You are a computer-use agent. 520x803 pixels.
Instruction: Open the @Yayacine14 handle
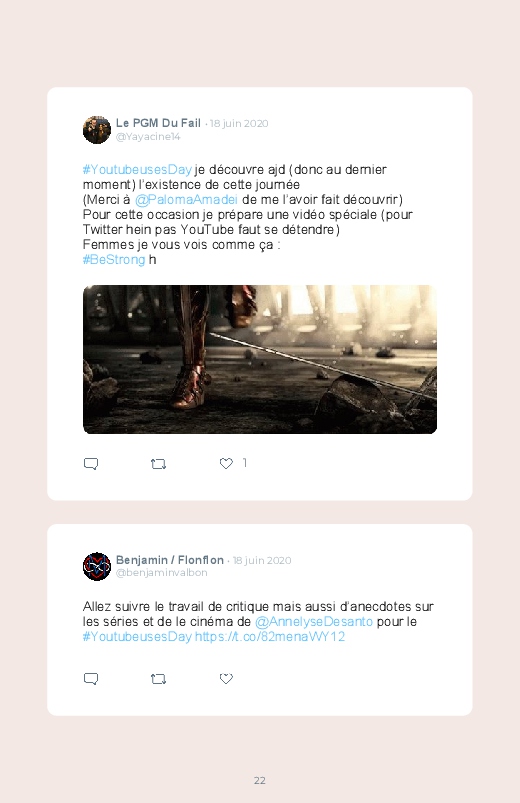pos(148,137)
